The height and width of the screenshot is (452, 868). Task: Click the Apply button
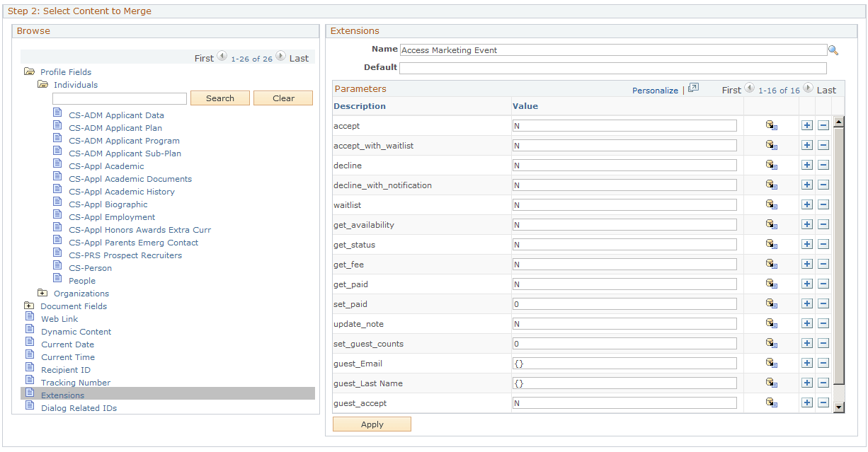point(372,424)
